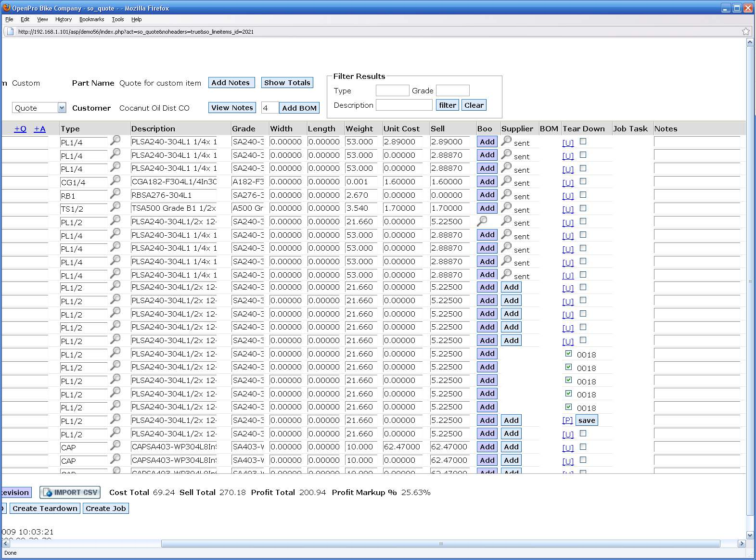Check Tear Down box in the TS1/2 row
Viewport: 756px width, 560px height.
click(x=583, y=208)
